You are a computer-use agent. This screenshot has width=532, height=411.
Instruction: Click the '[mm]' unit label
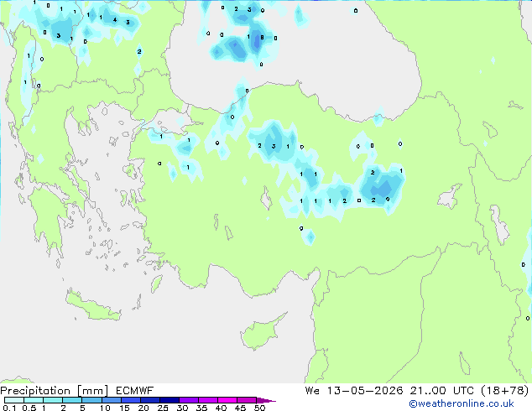click(92, 391)
